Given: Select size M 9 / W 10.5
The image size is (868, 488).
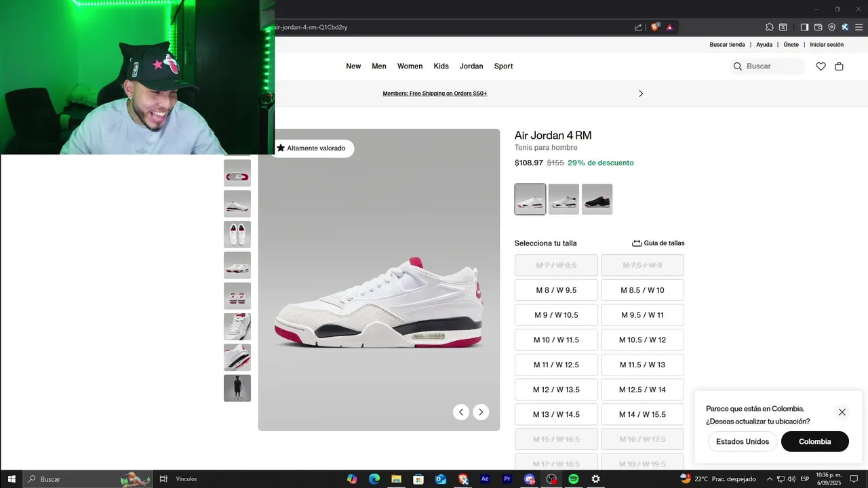Looking at the screenshot, I should [x=556, y=315].
